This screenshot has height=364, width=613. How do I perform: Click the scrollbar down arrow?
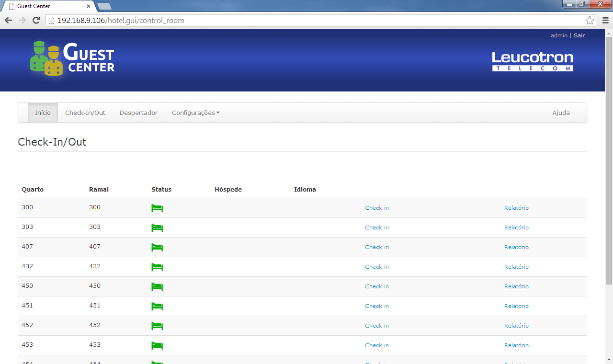[609, 360]
